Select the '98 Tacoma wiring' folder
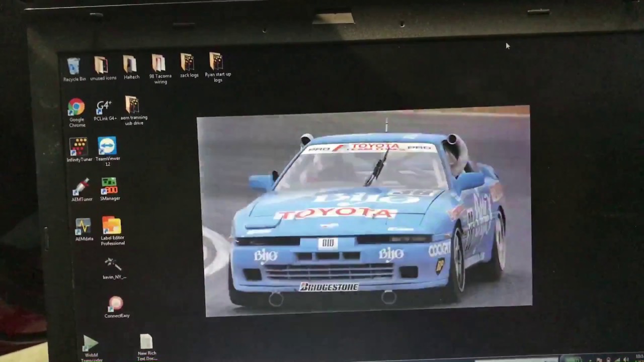Viewport: 644px width, 362px height. point(159,69)
